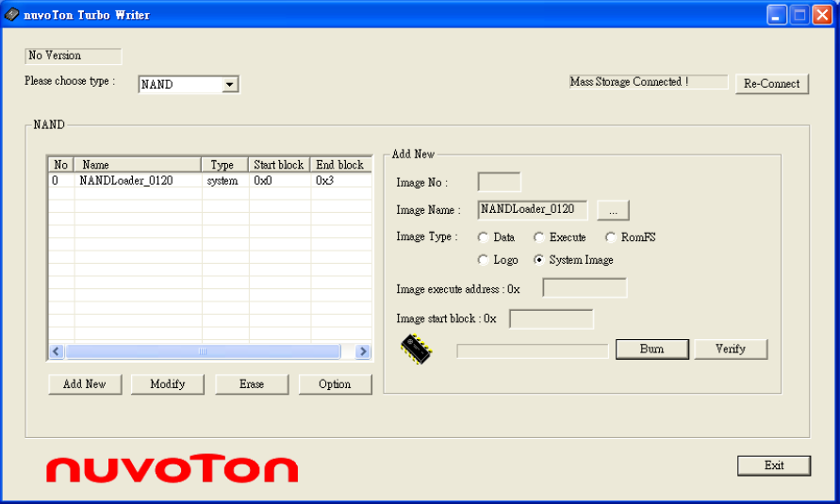Viewport: 840px width, 504px height.
Task: Select the RomFS image type
Action: coord(610,237)
